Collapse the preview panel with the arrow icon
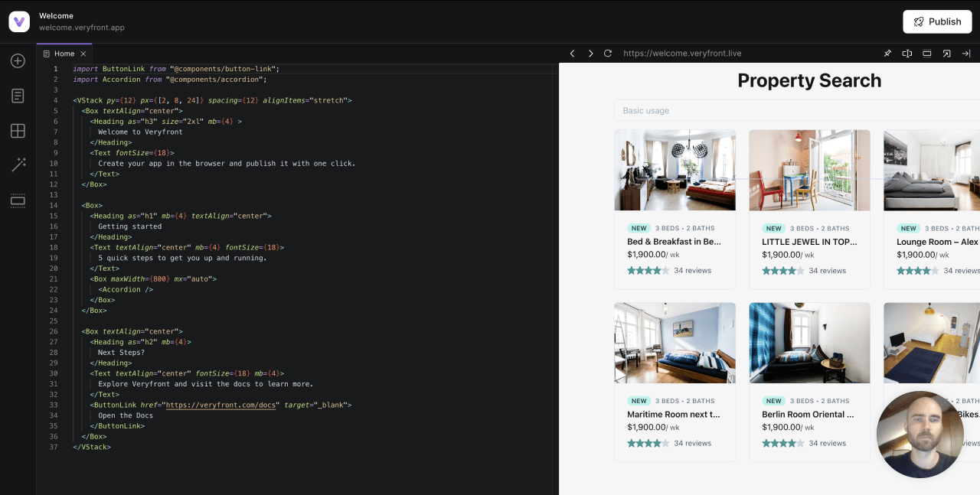Image resolution: width=980 pixels, height=495 pixels. [x=965, y=54]
